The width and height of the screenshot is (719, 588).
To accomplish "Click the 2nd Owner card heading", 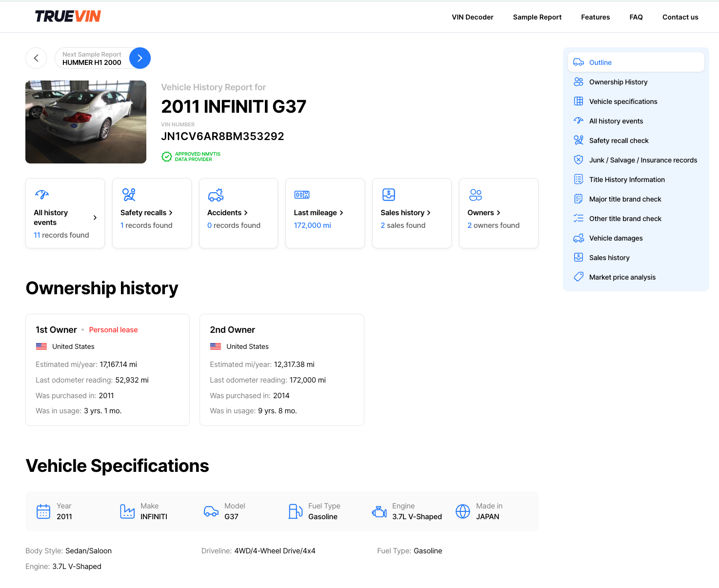I will pyautogui.click(x=233, y=330).
